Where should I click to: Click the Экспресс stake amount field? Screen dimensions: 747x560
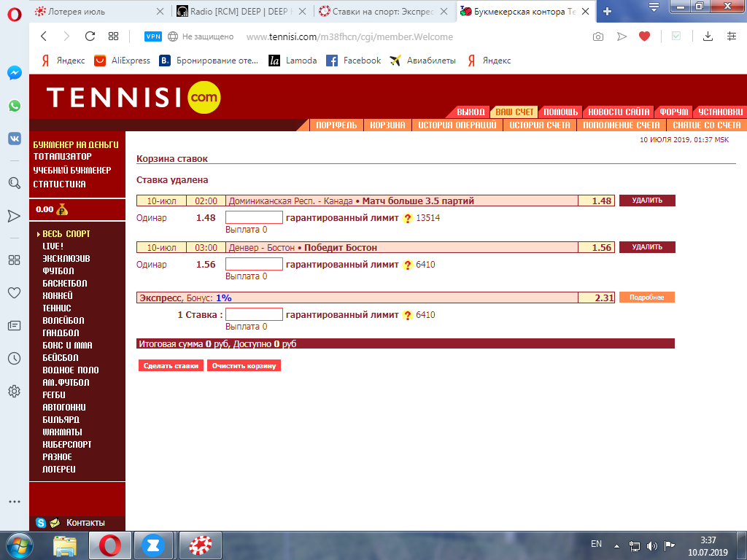[x=253, y=315]
